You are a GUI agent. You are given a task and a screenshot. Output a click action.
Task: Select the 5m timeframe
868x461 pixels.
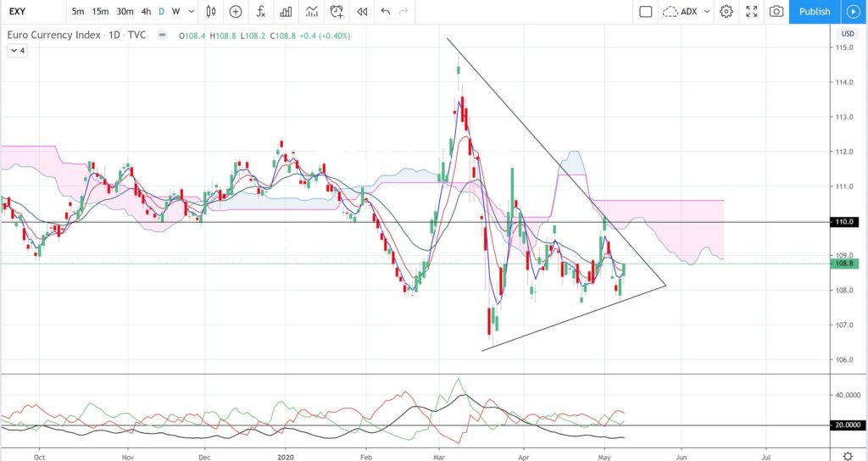point(78,11)
